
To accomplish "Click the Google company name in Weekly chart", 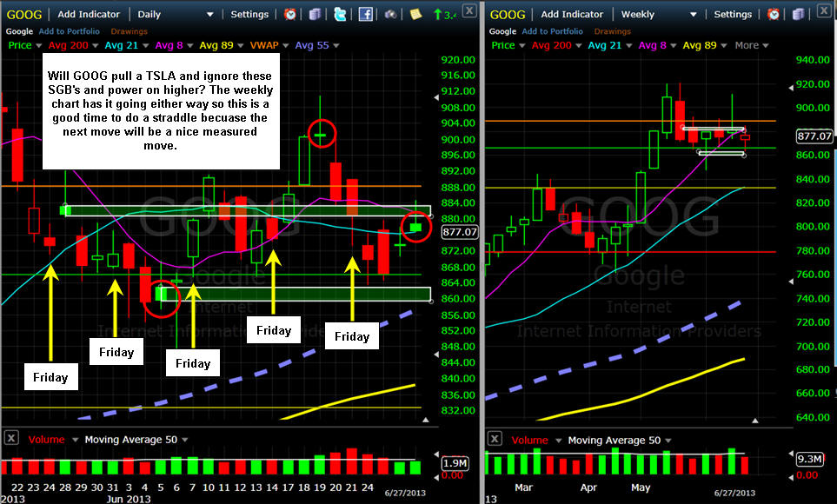I will point(503,31).
